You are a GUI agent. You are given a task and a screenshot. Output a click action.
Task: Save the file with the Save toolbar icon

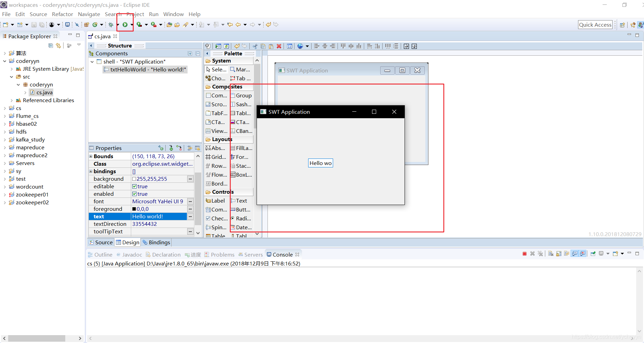(x=34, y=24)
